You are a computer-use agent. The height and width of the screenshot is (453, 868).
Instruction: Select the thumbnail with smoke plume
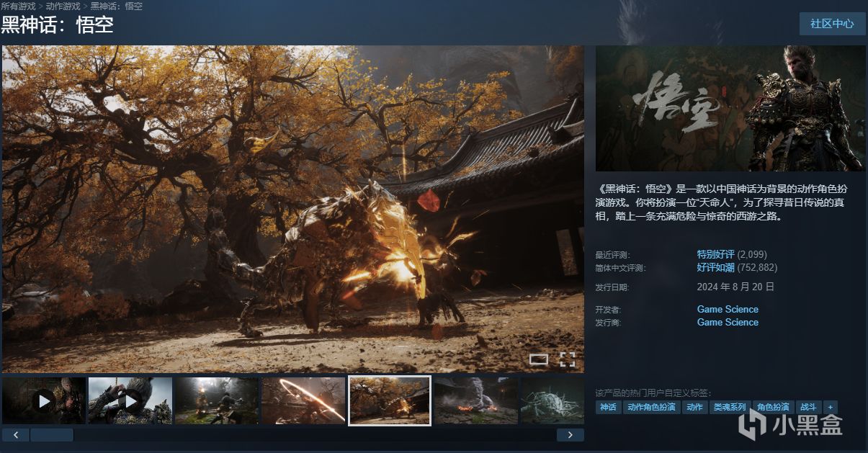476,400
